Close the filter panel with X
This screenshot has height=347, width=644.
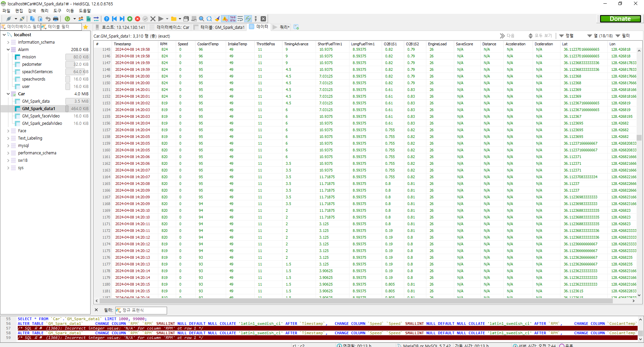96,310
